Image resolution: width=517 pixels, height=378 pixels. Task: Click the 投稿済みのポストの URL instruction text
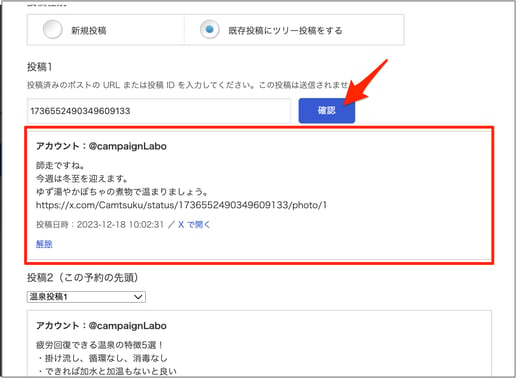point(188,85)
